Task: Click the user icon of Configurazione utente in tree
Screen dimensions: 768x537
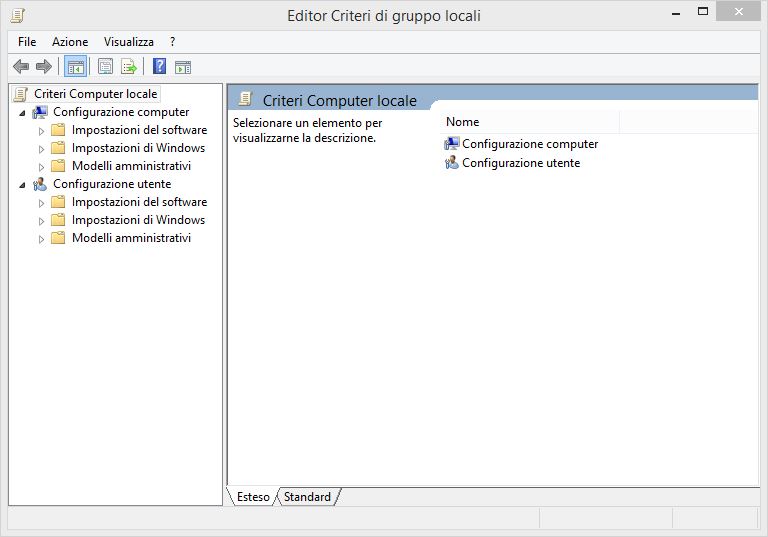Action: pyautogui.click(x=40, y=184)
